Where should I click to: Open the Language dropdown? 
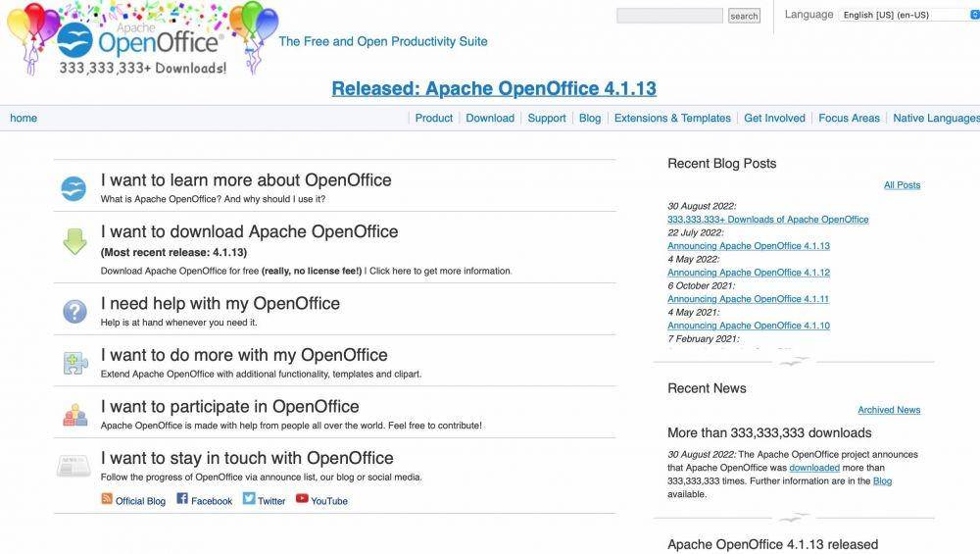(x=909, y=15)
